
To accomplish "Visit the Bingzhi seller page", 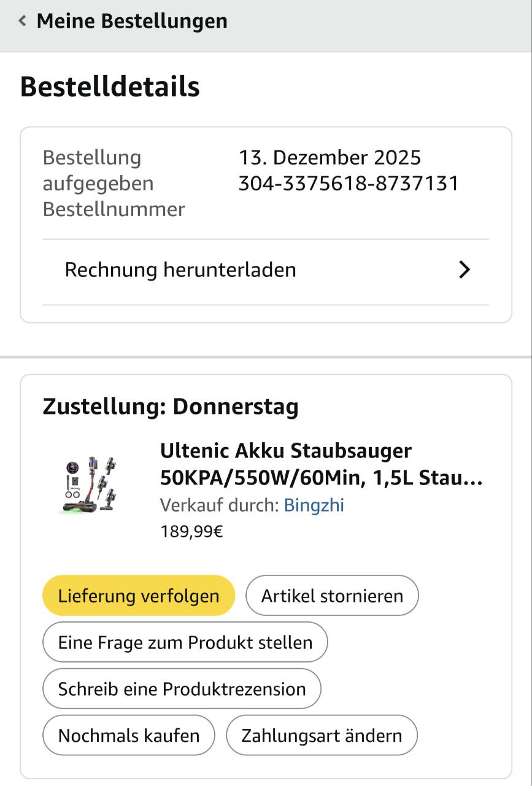I will coord(314,505).
